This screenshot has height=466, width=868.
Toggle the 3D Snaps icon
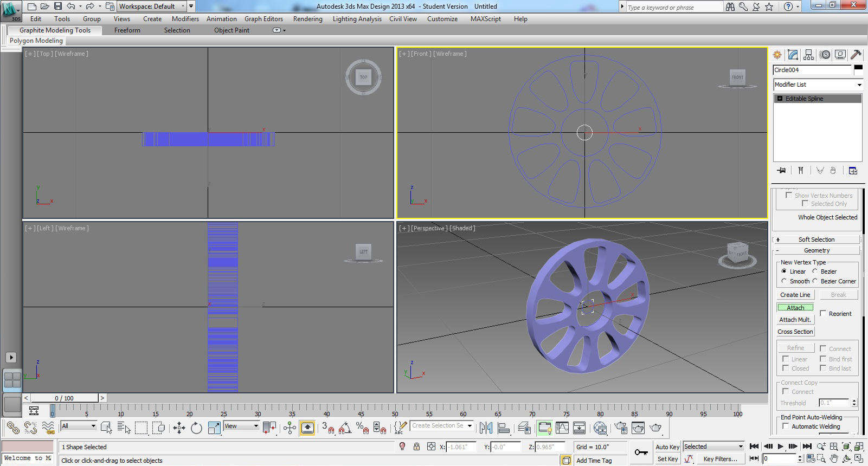(328, 428)
